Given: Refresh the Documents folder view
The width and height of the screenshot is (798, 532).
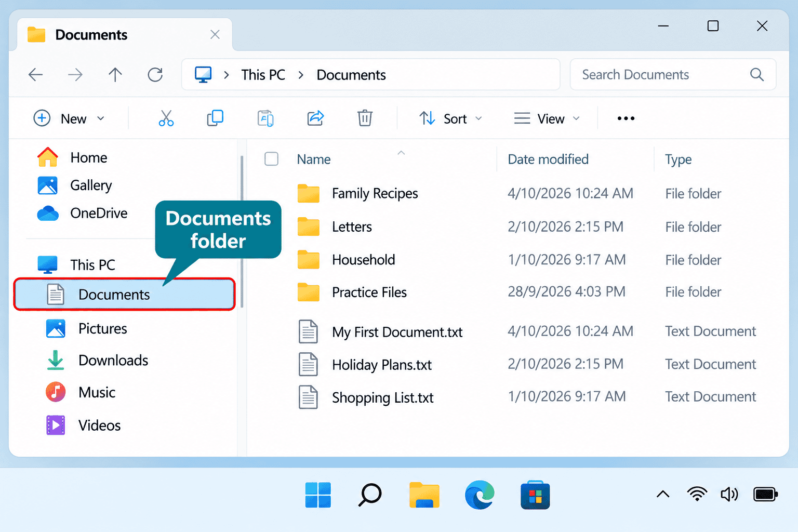Looking at the screenshot, I should point(155,75).
